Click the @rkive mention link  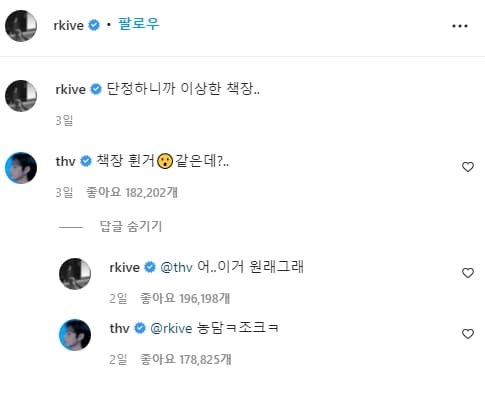[x=171, y=328]
